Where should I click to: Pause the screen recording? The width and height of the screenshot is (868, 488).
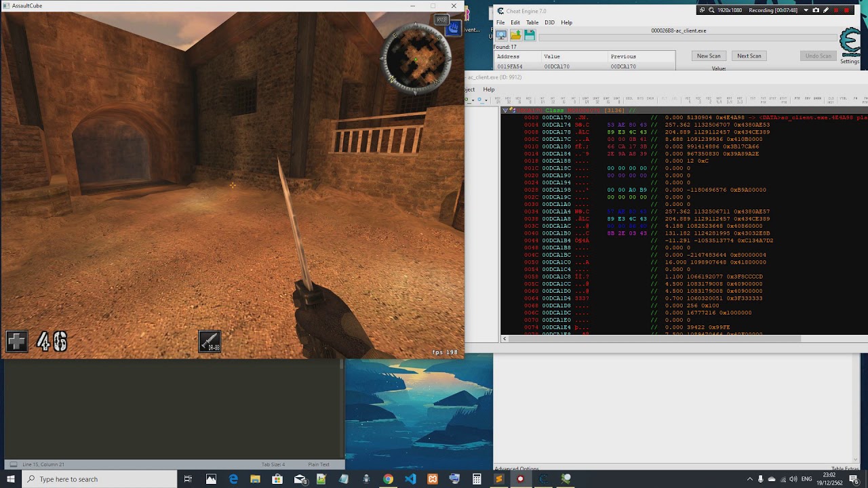(836, 10)
